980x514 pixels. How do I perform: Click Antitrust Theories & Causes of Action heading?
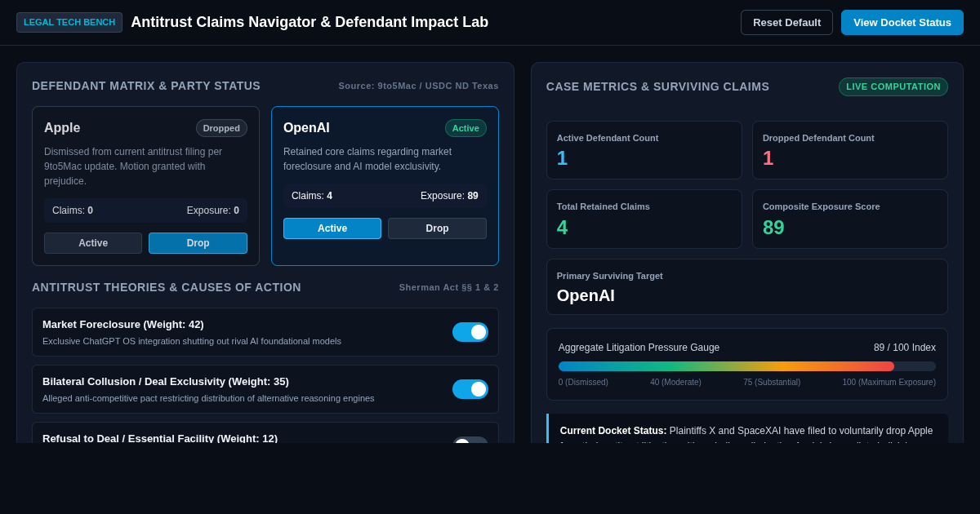pyautogui.click(x=167, y=287)
